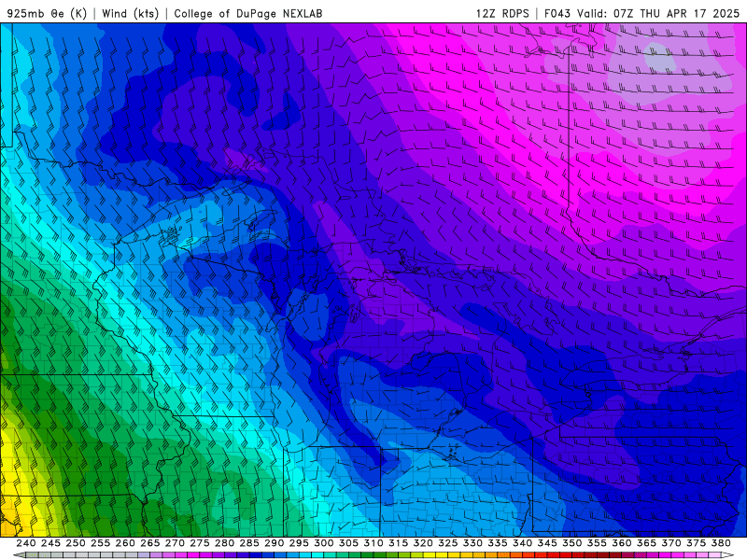The height and width of the screenshot is (560, 747).
Task: Select the 330 legend label
Action: [x=472, y=543]
